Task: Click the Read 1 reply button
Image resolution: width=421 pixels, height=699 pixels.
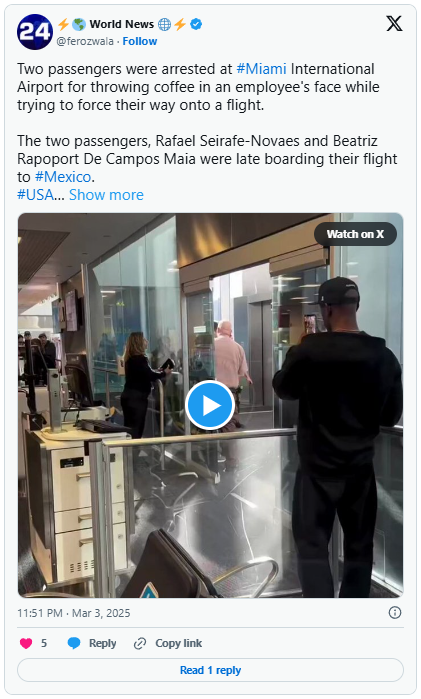Action: coord(210,670)
